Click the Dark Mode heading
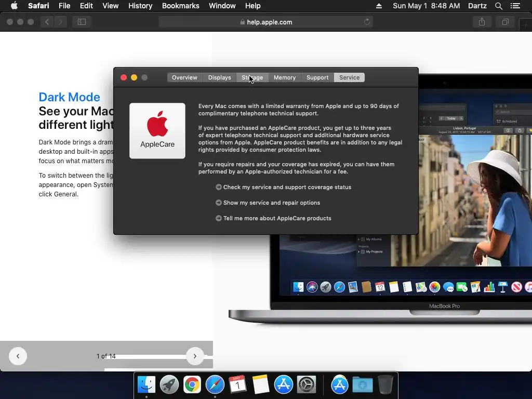This screenshot has width=532, height=399. point(69,97)
